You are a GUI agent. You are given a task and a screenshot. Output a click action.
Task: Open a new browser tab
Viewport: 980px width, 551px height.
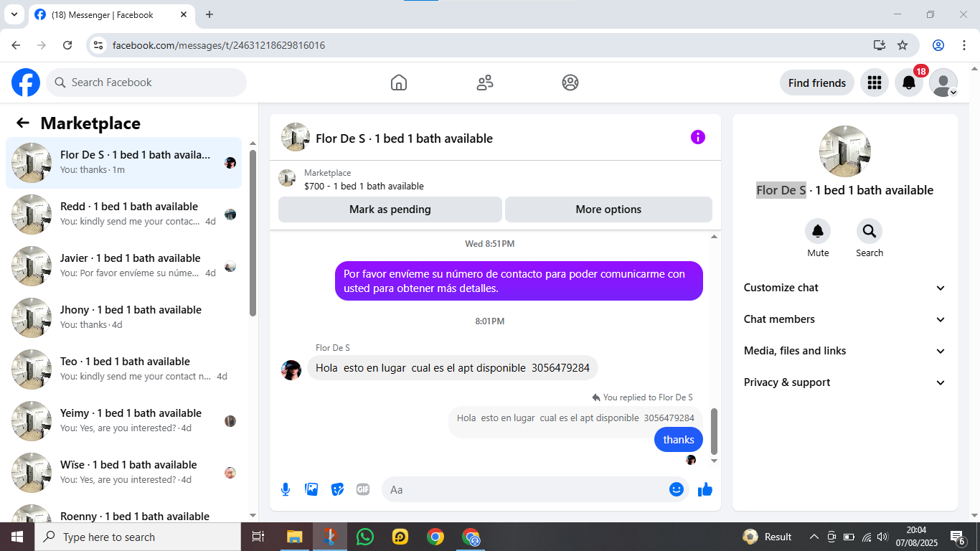pos(209,14)
